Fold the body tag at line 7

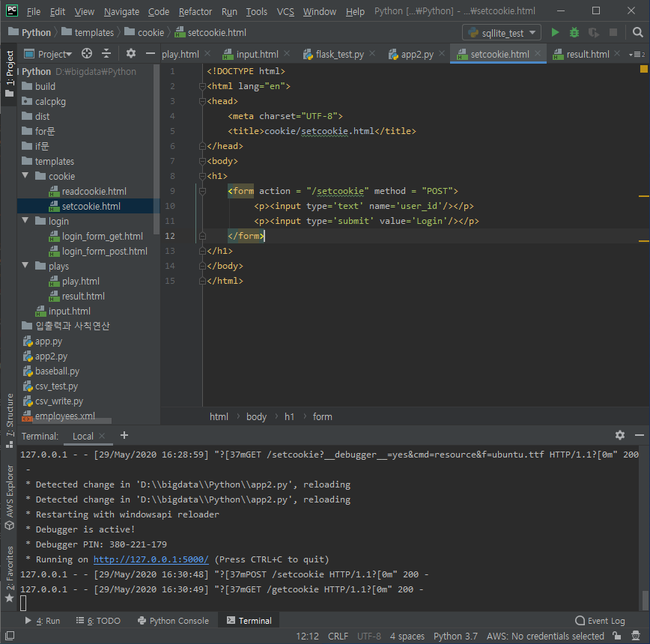(202, 161)
